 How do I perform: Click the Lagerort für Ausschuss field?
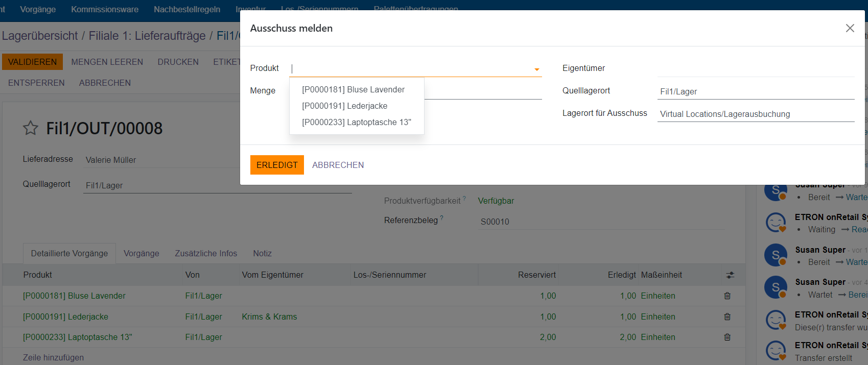755,114
